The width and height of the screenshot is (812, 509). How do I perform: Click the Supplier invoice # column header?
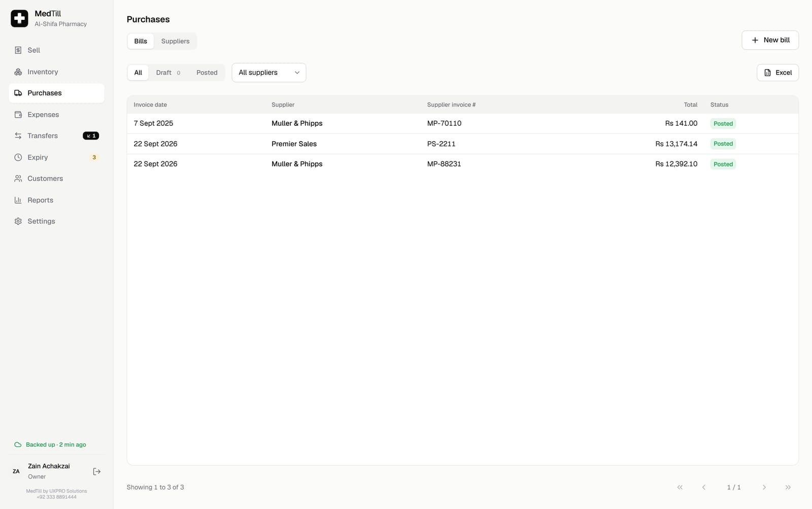(451, 105)
